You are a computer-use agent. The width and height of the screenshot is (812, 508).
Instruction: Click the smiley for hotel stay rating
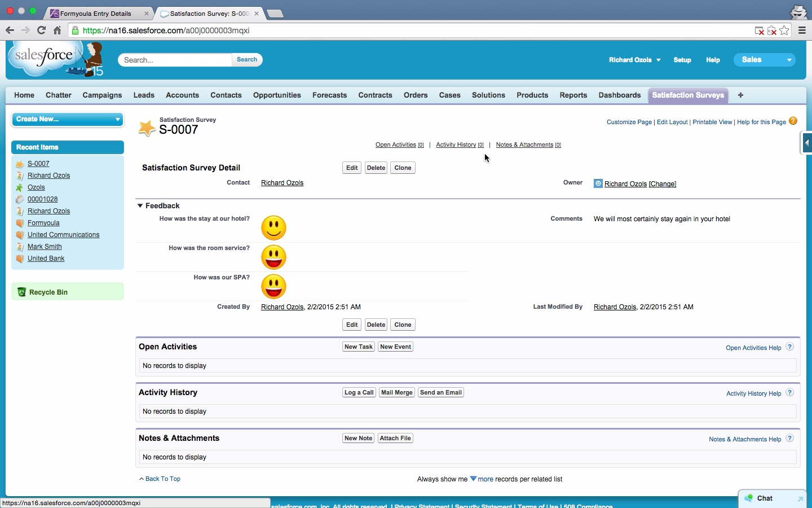pos(273,228)
